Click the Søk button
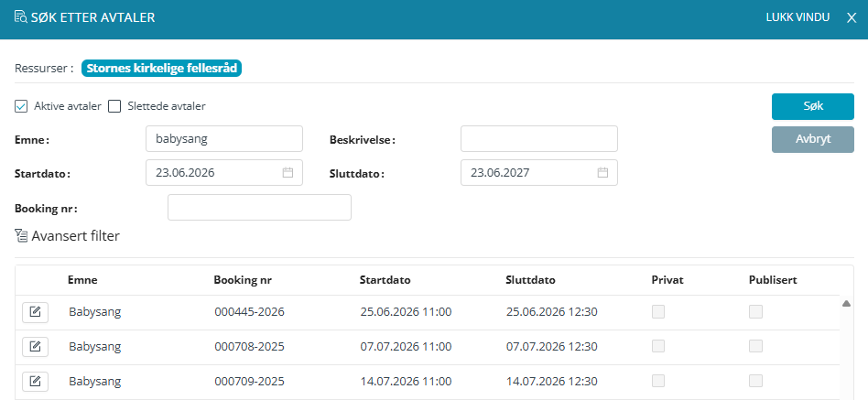Image resolution: width=868 pixels, height=400 pixels. click(x=813, y=106)
